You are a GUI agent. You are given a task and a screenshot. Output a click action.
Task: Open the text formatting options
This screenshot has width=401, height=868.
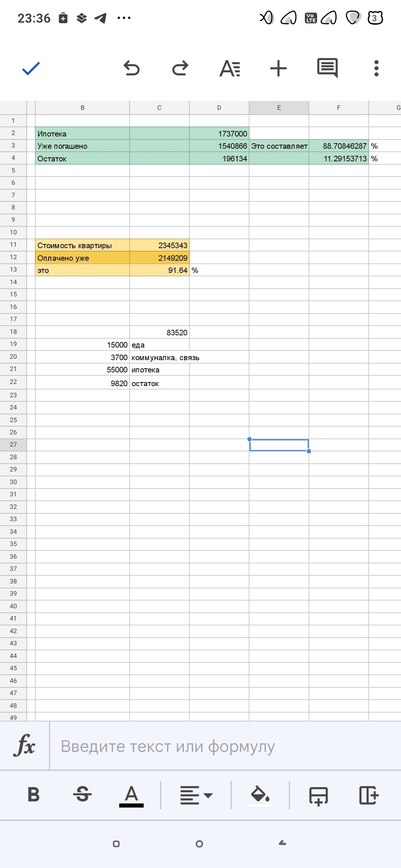(x=230, y=69)
